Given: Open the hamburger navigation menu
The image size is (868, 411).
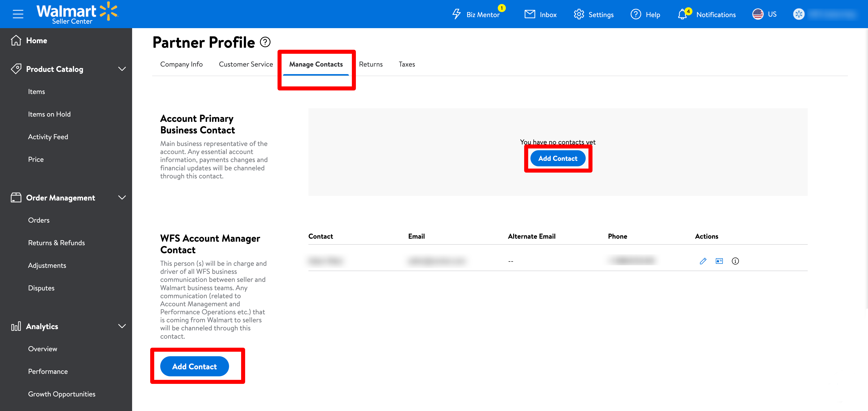Looking at the screenshot, I should pos(18,14).
